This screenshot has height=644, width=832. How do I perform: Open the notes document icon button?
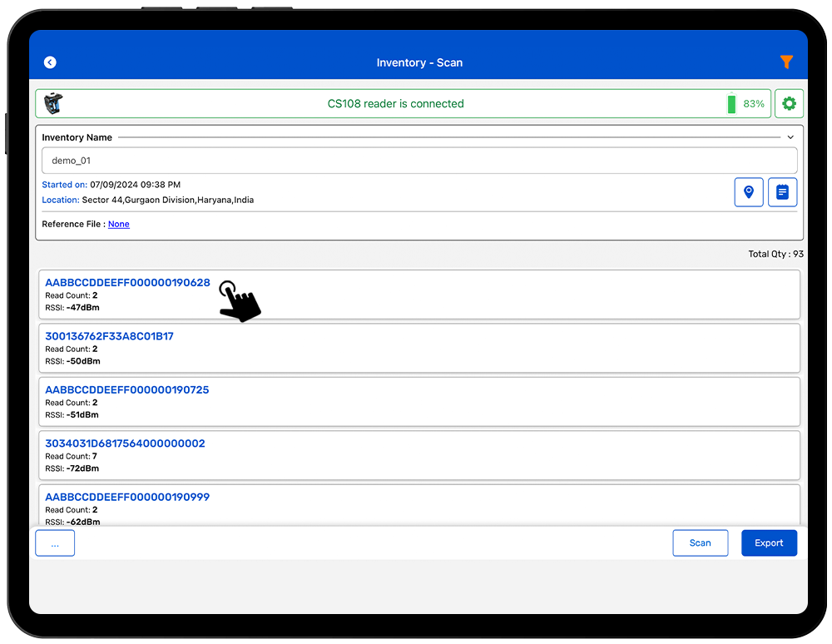tap(782, 192)
